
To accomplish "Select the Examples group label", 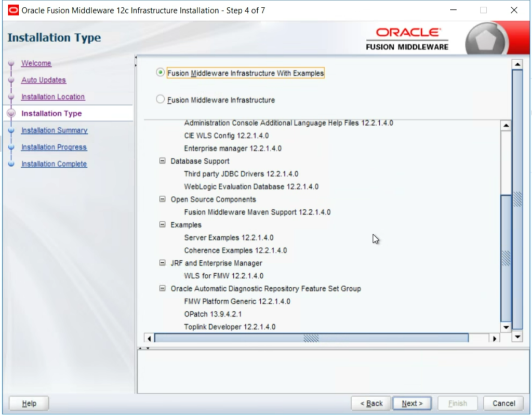I will click(x=186, y=225).
